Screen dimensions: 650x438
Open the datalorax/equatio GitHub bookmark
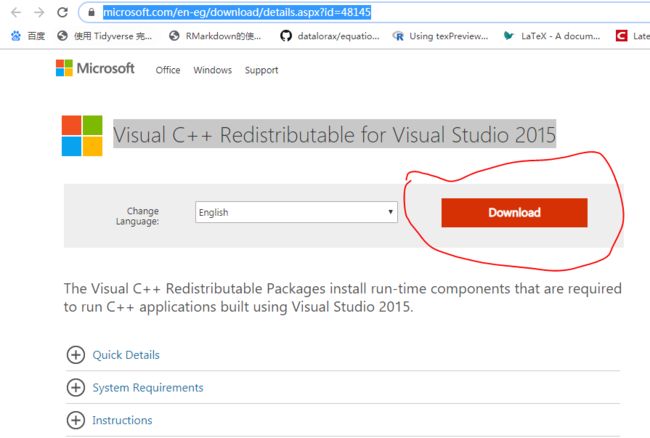coord(330,36)
